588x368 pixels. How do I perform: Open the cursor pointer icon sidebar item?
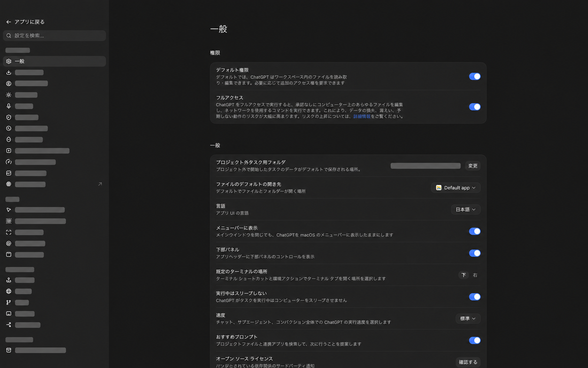coord(9,210)
